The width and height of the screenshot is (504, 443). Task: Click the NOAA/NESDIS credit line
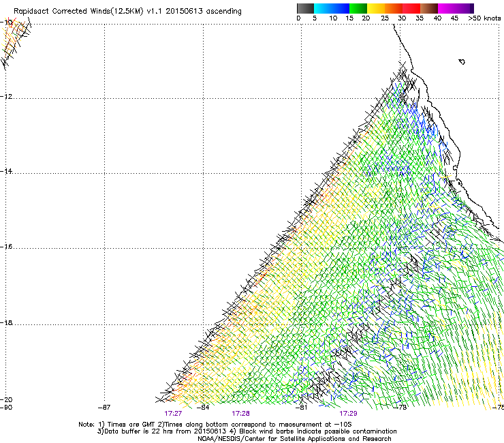[294, 439]
